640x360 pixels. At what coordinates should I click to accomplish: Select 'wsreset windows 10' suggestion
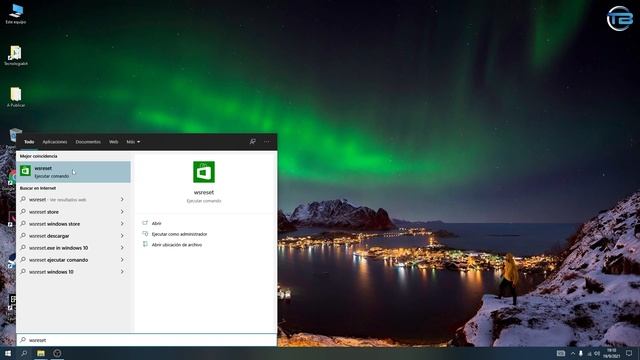[72, 271]
